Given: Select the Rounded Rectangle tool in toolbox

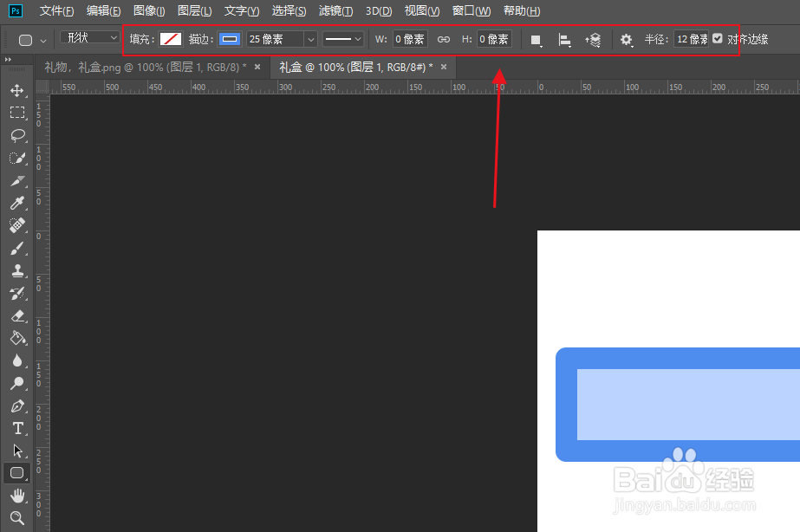Looking at the screenshot, I should point(16,473).
